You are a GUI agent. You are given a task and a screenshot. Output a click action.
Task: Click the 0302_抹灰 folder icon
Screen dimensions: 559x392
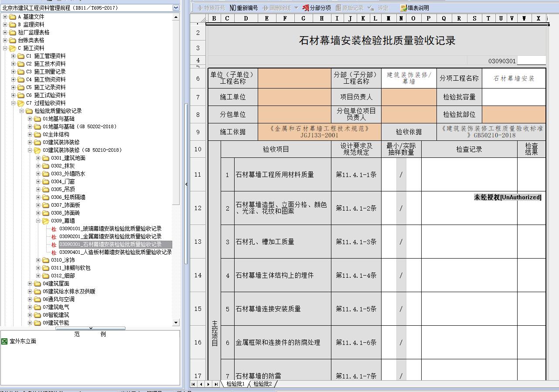(x=46, y=166)
